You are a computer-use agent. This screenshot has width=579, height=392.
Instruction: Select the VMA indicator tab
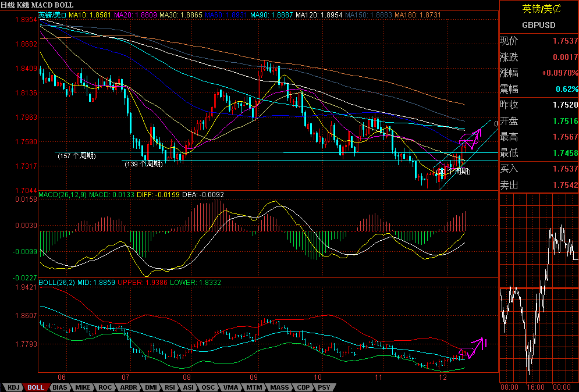coord(231,387)
